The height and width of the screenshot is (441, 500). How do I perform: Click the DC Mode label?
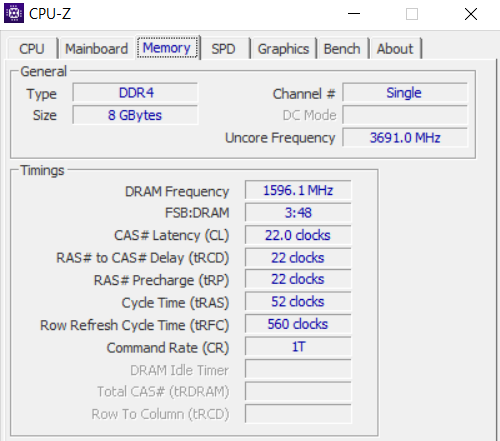click(310, 115)
